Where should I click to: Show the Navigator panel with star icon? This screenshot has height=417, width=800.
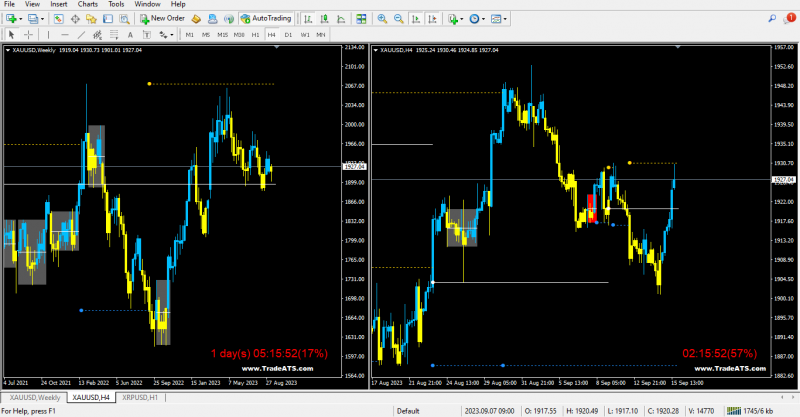(91, 19)
